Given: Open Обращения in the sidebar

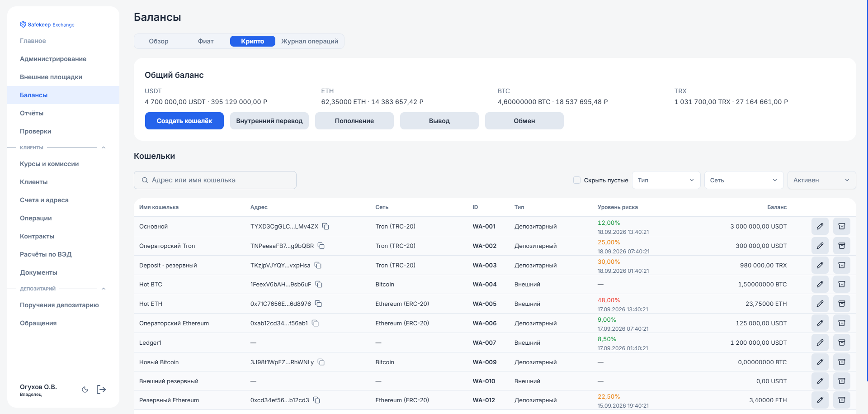Looking at the screenshot, I should [63, 323].
